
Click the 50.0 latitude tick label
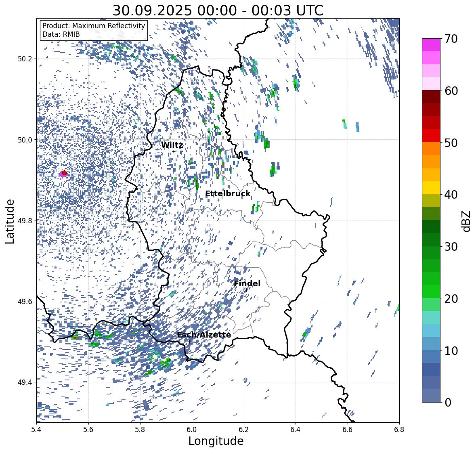coord(25,140)
